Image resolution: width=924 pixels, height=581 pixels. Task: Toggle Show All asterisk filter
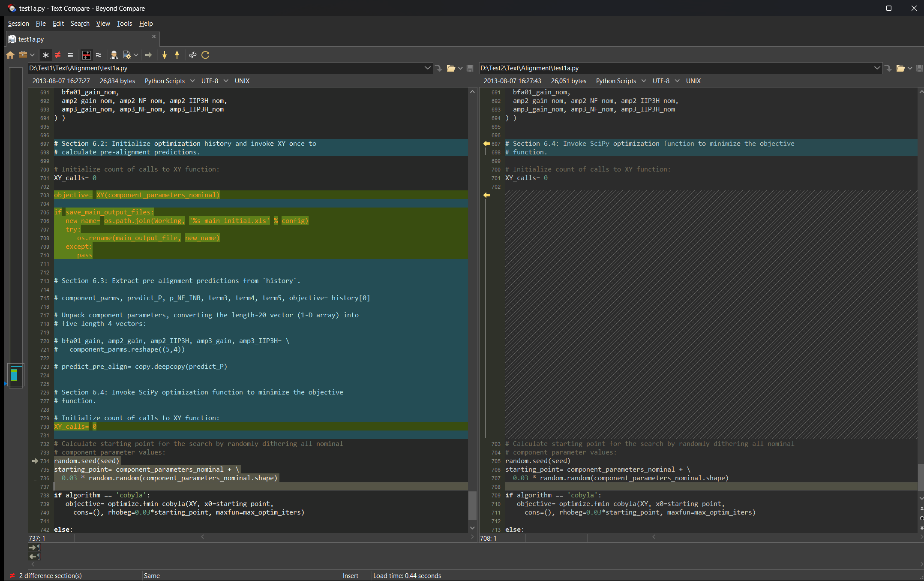pyautogui.click(x=46, y=55)
